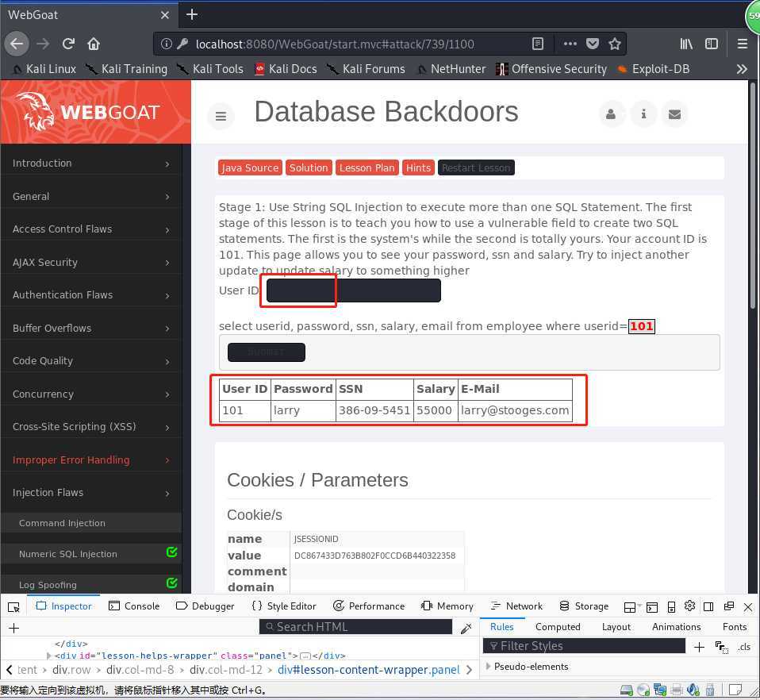The width and height of the screenshot is (760, 700).
Task: Open Log Spoofing lesson
Action: [91, 585]
